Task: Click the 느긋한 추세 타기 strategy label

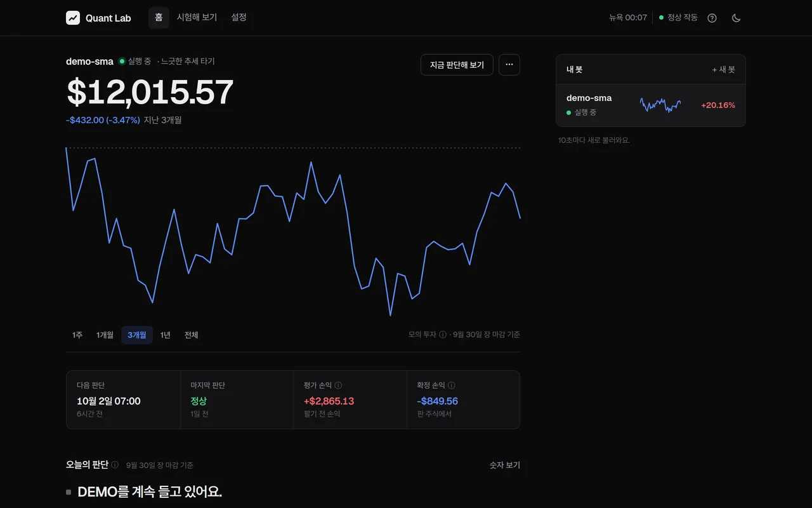Action: [x=188, y=62]
